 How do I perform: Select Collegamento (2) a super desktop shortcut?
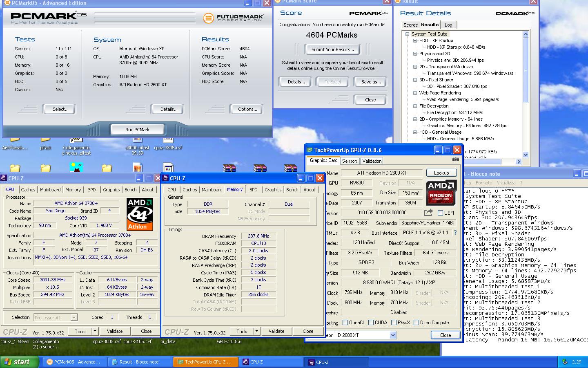(x=46, y=344)
